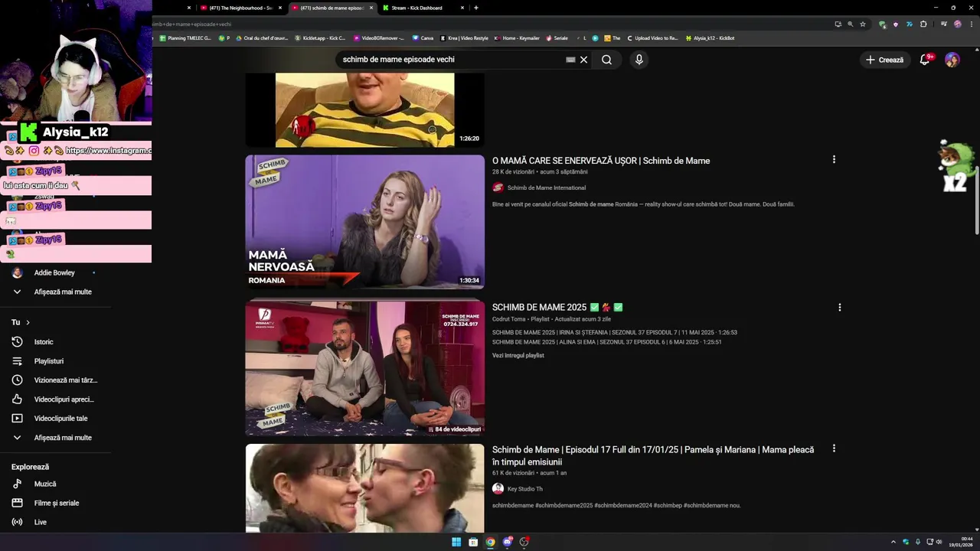Open Home - Keymailer bookmark

(x=517, y=37)
